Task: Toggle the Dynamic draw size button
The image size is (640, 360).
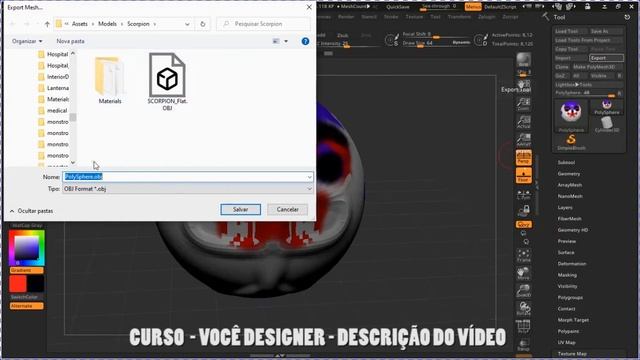Action: pos(461,42)
